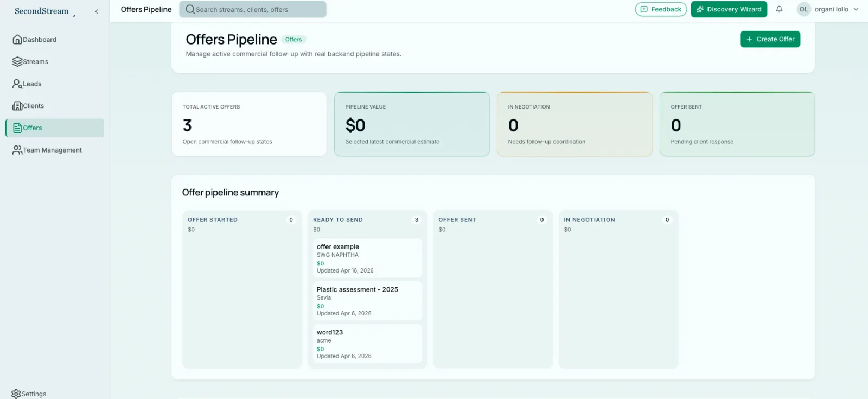Image resolution: width=868 pixels, height=399 pixels.
Task: Open the Settings gear icon
Action: pos(16,394)
